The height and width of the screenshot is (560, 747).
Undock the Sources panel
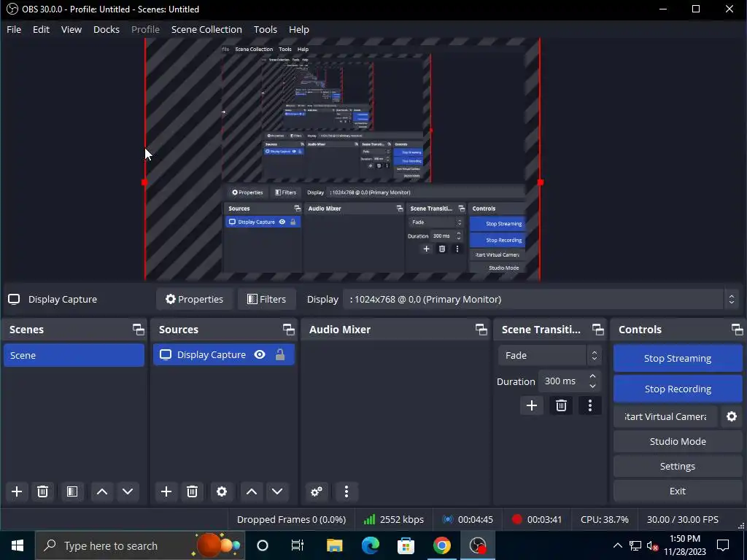(x=289, y=330)
